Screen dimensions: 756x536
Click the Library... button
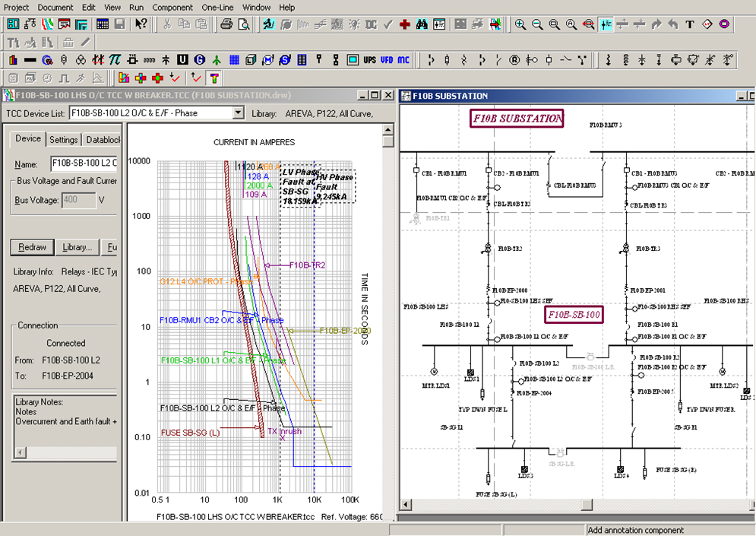(77, 247)
